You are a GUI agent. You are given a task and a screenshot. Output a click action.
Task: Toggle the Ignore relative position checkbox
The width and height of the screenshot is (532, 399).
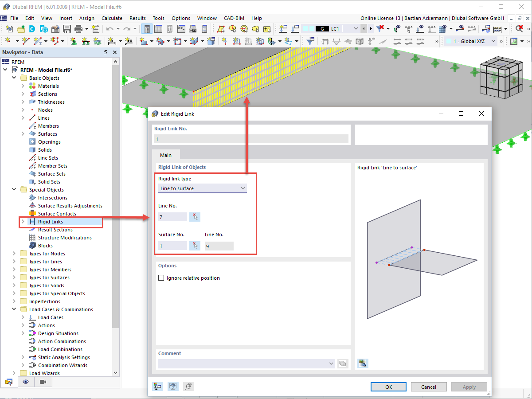click(161, 278)
